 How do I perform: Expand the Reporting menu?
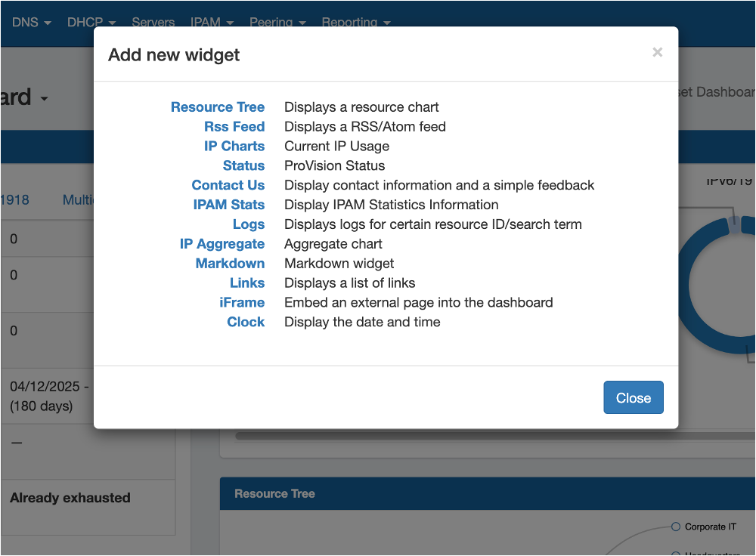point(355,22)
